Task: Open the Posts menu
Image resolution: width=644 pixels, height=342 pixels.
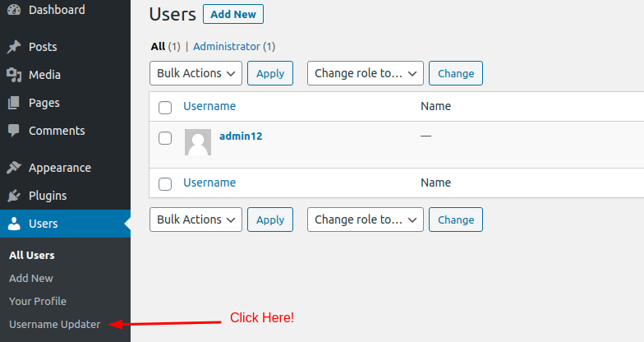Action: point(66,47)
